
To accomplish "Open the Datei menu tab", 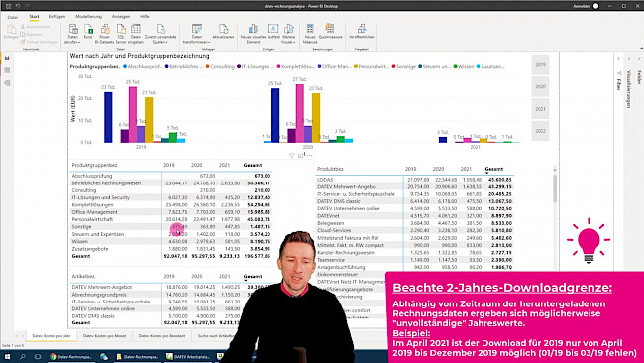I will pyautogui.click(x=13, y=17).
